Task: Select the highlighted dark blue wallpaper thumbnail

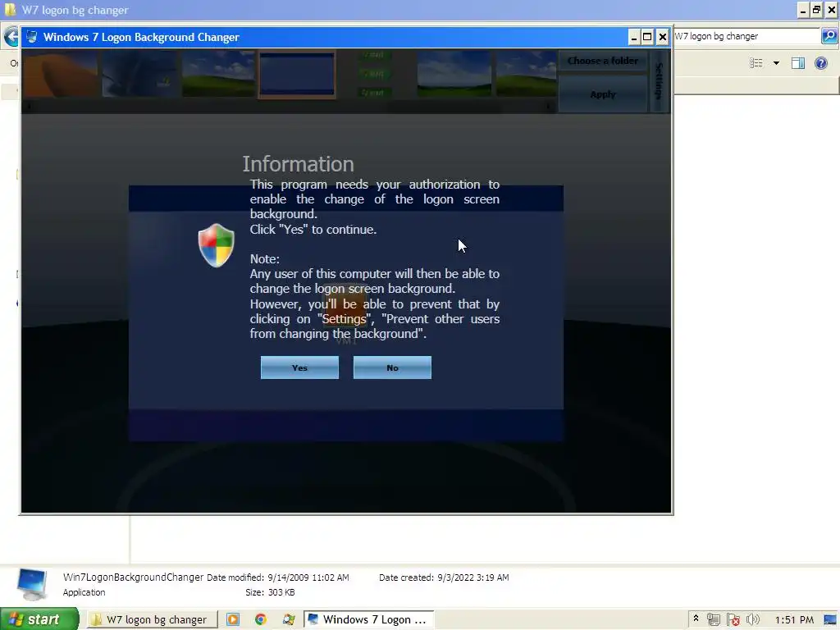Action: pos(297,75)
